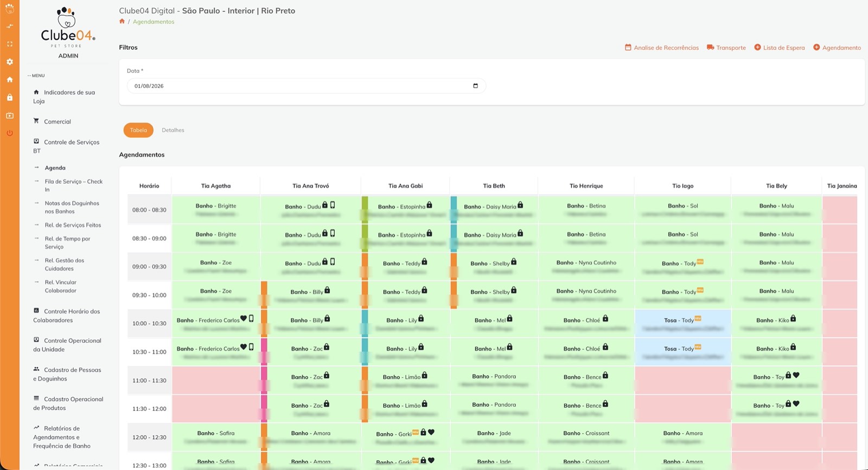Click the Data field showing 01/08/2026
Screen dimensions: 868x470
point(307,86)
